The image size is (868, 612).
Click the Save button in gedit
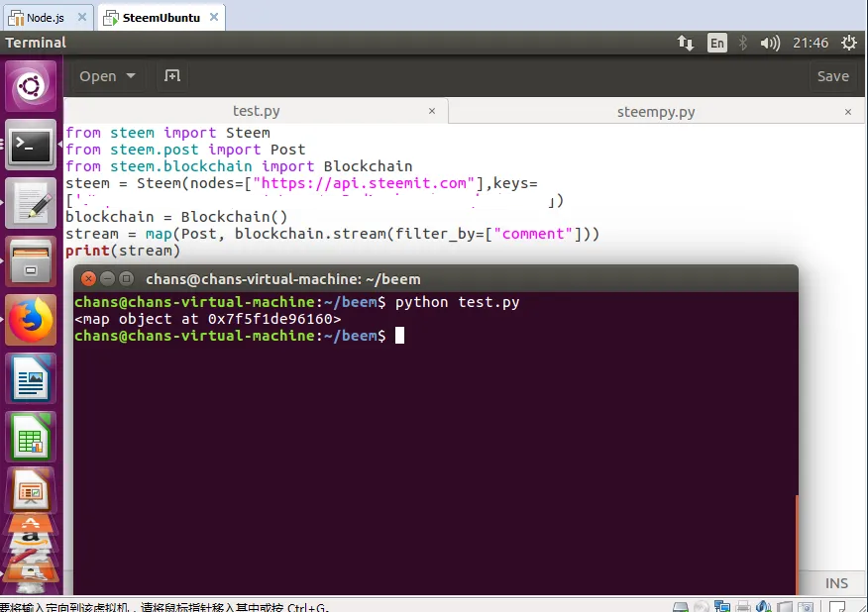(833, 76)
